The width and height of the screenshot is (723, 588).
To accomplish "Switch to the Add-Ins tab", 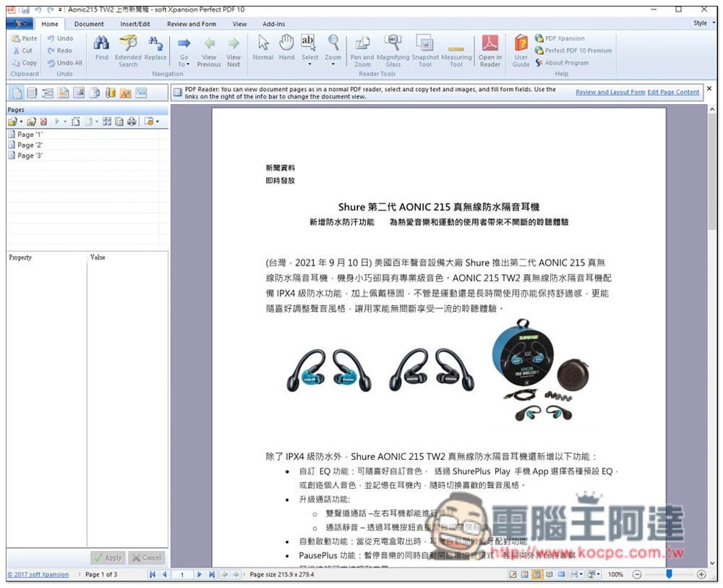I will tap(274, 24).
